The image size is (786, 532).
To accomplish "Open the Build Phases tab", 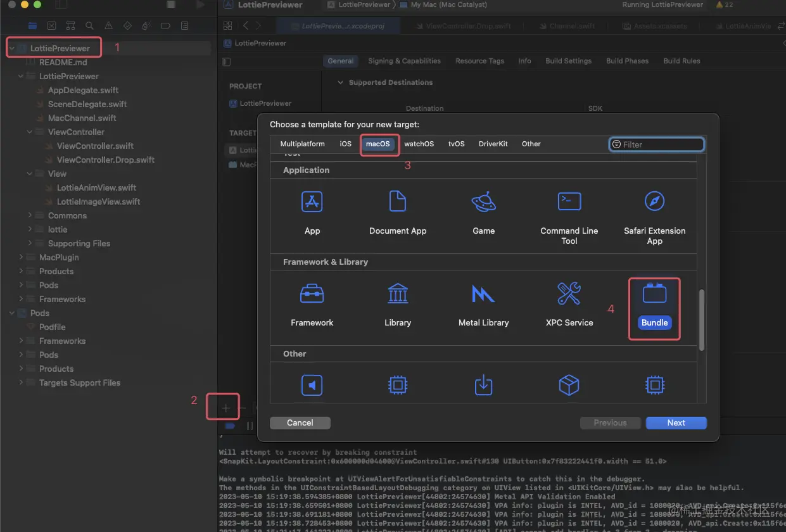I will click(x=627, y=61).
